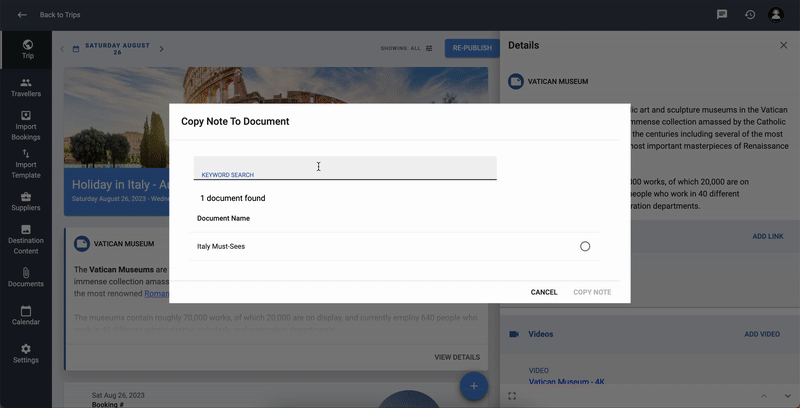800x408 pixels.
Task: Open the Showing All filter
Action: (x=407, y=48)
